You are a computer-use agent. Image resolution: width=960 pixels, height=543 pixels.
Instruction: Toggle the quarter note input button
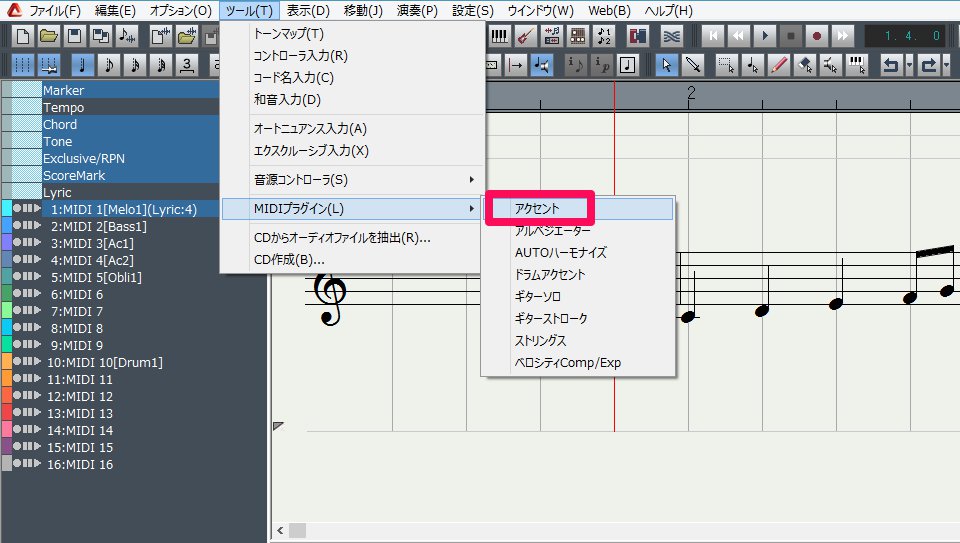83,65
